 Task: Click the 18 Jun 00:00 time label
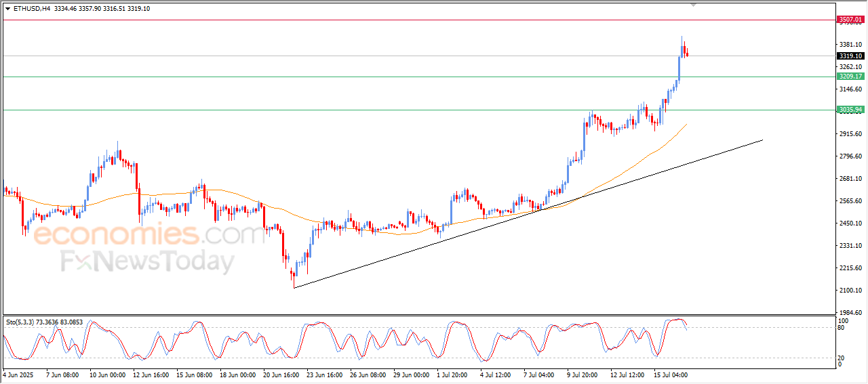pyautogui.click(x=237, y=374)
